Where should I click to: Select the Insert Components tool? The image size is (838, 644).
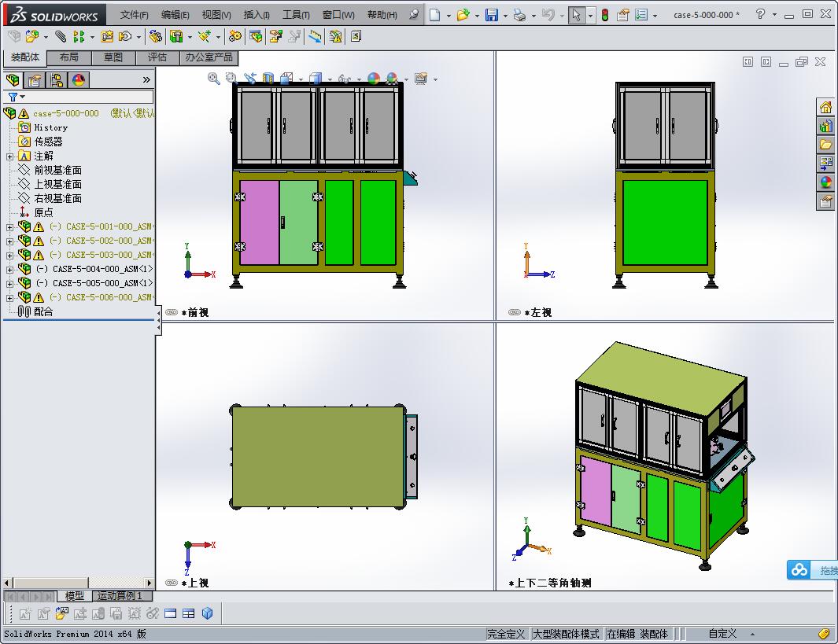[x=31, y=36]
